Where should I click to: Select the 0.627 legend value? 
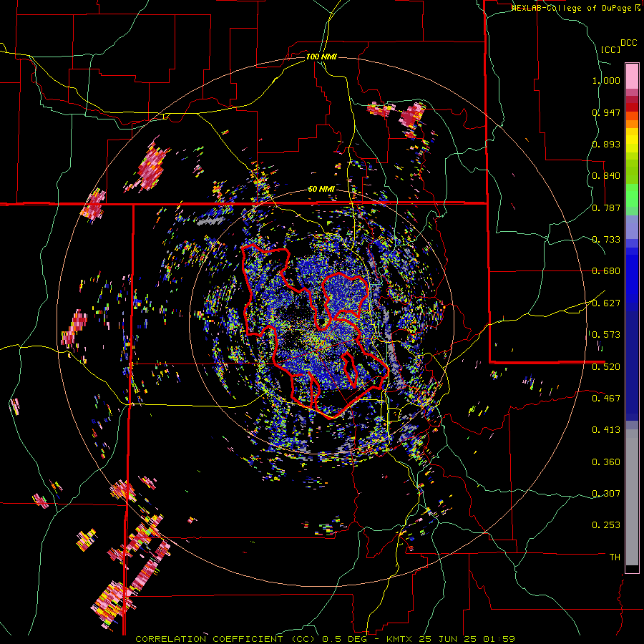[x=606, y=303]
